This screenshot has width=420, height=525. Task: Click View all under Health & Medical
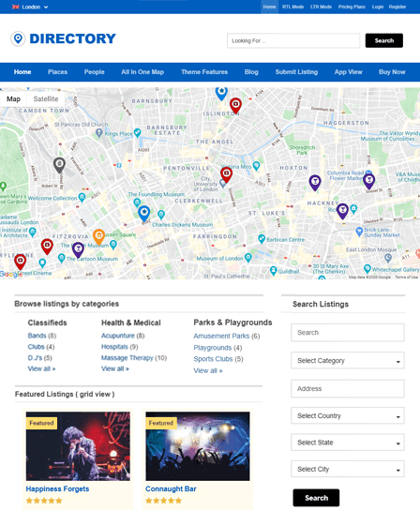coord(115,369)
